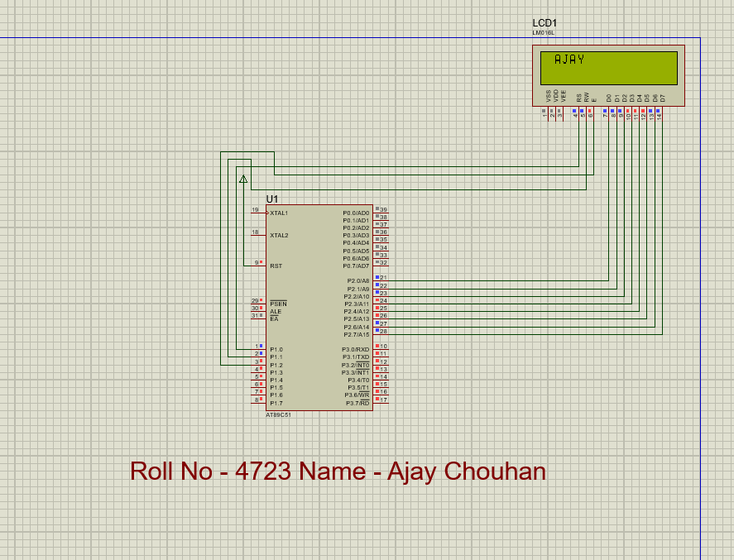Click the P1.4 pin label
Screen dimensions: 734x560
276,380
